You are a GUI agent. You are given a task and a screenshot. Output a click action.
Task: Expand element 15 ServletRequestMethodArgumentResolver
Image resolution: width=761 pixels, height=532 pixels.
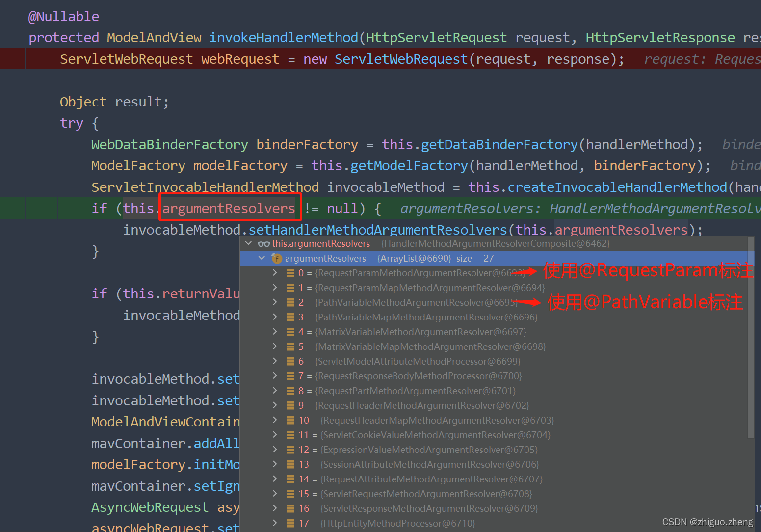tap(275, 494)
